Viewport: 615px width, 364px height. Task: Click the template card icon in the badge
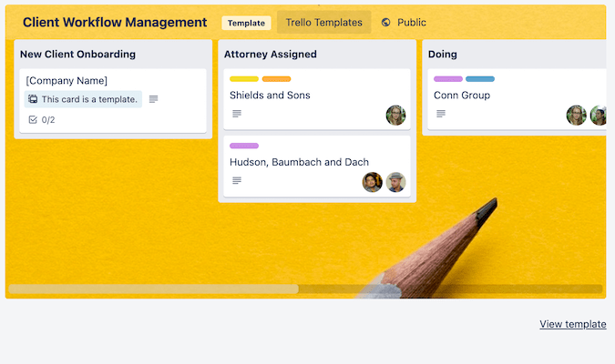point(34,99)
